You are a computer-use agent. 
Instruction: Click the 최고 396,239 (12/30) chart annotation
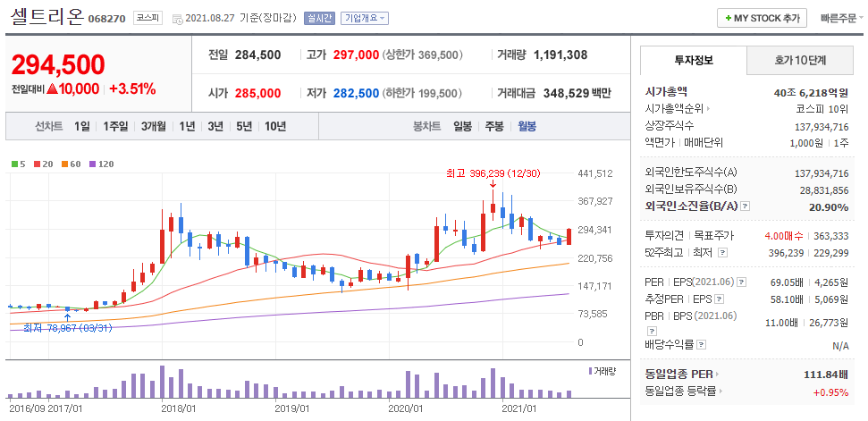click(493, 173)
